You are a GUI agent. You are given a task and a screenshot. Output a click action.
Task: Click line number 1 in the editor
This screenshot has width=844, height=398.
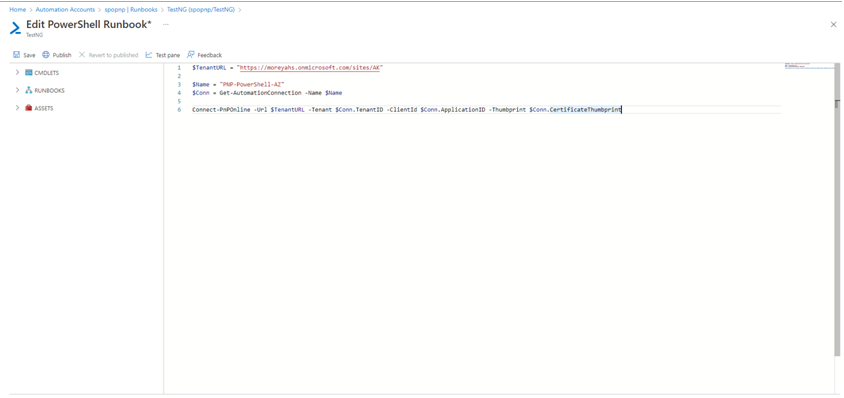point(179,68)
